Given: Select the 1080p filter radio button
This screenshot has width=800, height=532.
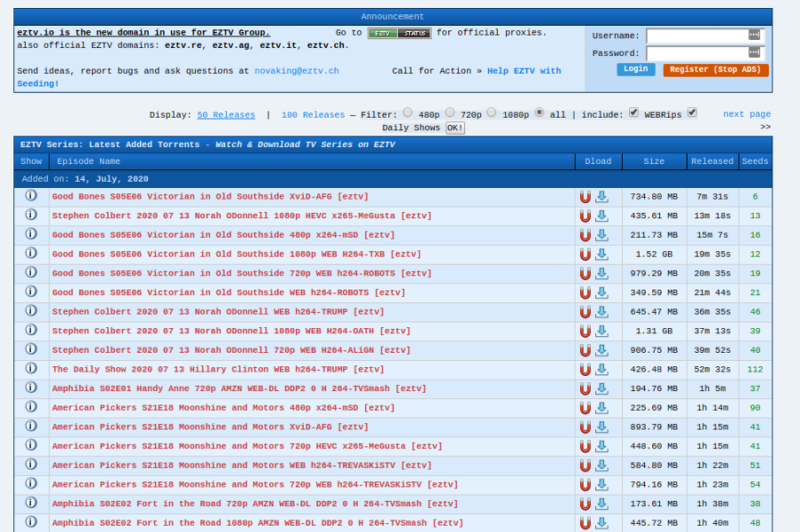Looking at the screenshot, I should (x=496, y=113).
